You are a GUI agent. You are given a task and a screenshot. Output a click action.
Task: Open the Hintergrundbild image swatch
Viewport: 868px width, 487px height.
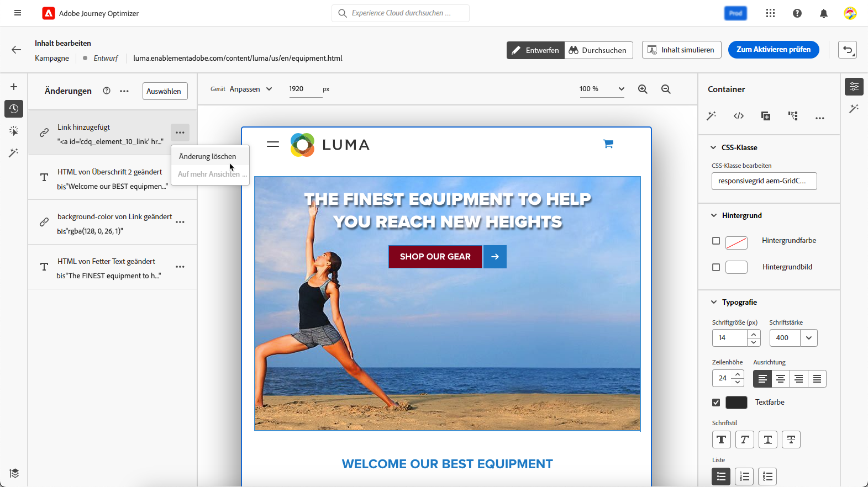coord(737,267)
